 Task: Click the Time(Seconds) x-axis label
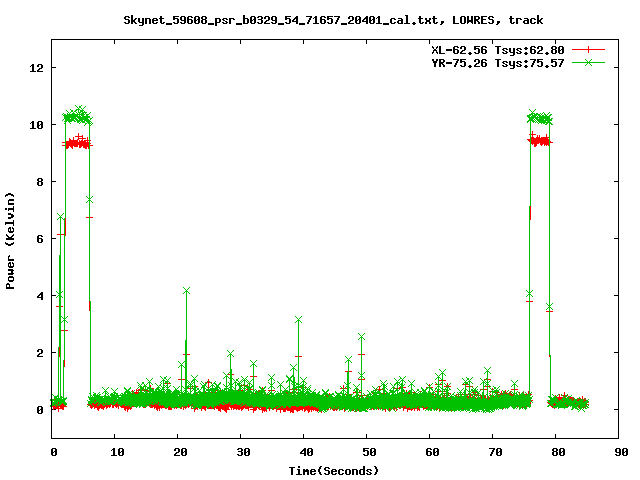[334, 471]
